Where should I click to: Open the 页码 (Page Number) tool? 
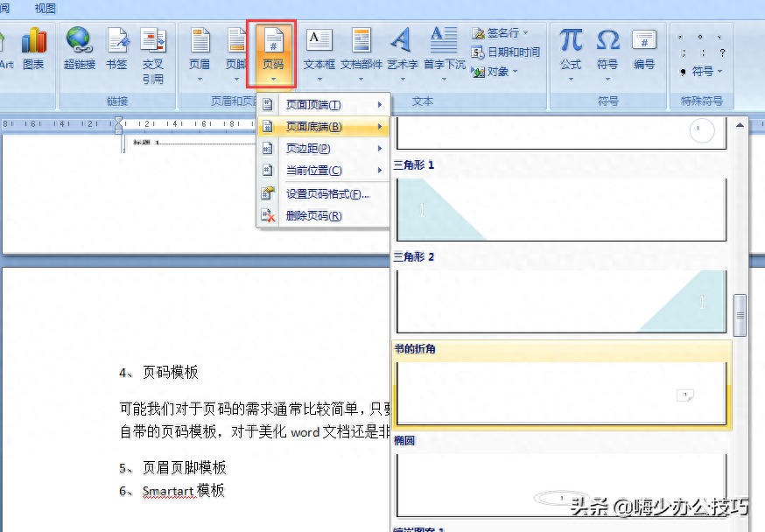(x=271, y=52)
